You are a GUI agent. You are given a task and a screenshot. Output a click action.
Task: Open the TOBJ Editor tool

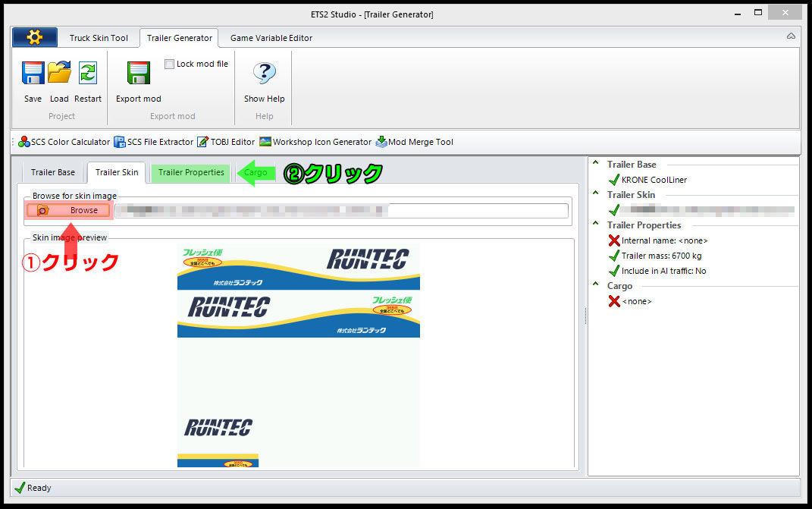[x=226, y=142]
